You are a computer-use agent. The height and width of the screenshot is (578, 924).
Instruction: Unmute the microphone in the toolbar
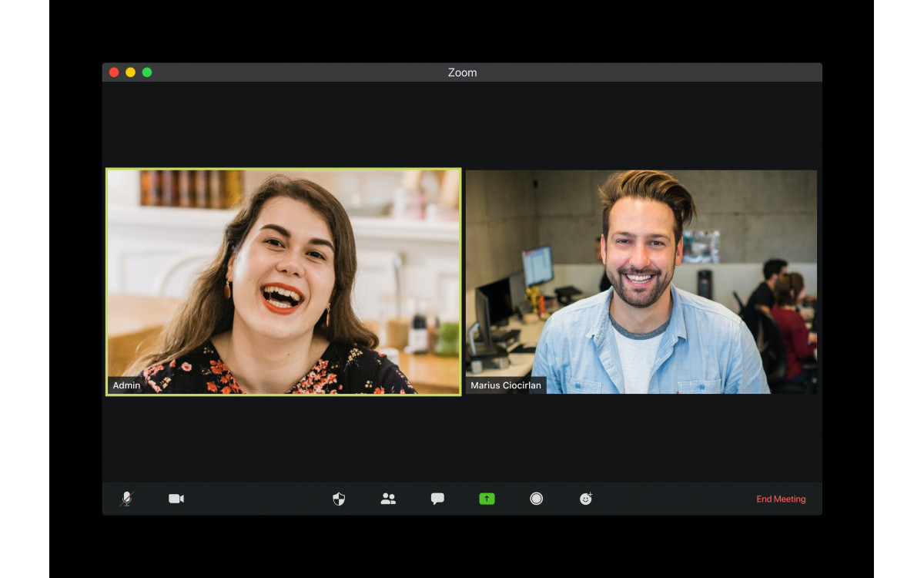(x=126, y=499)
